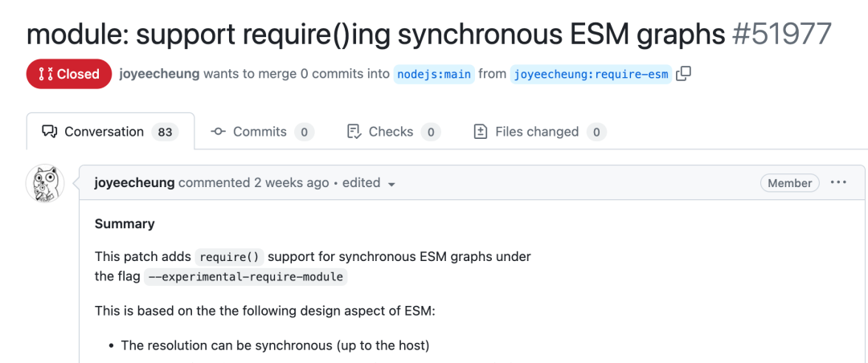The height and width of the screenshot is (363, 868).
Task: Click the Commits tab commit-node icon
Action: click(x=218, y=132)
